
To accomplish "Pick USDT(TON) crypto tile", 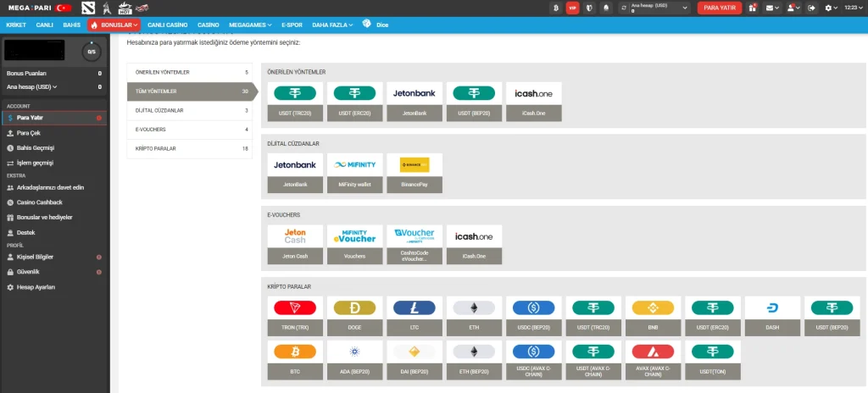I will tap(713, 360).
